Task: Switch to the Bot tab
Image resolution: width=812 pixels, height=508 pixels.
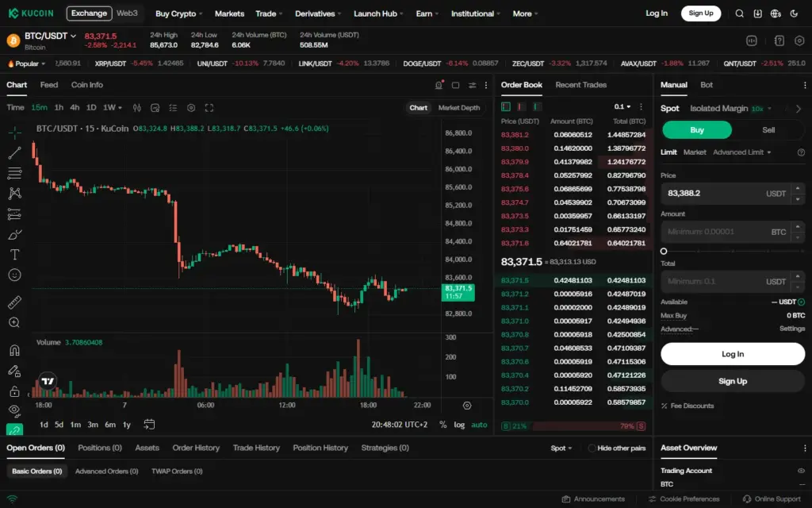Action: coord(707,85)
